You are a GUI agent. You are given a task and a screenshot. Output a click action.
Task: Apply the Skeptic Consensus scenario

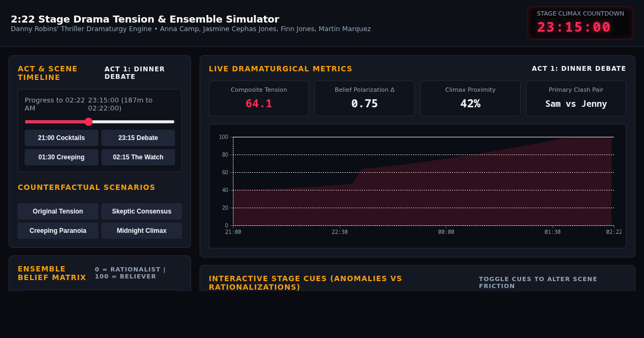142,211
